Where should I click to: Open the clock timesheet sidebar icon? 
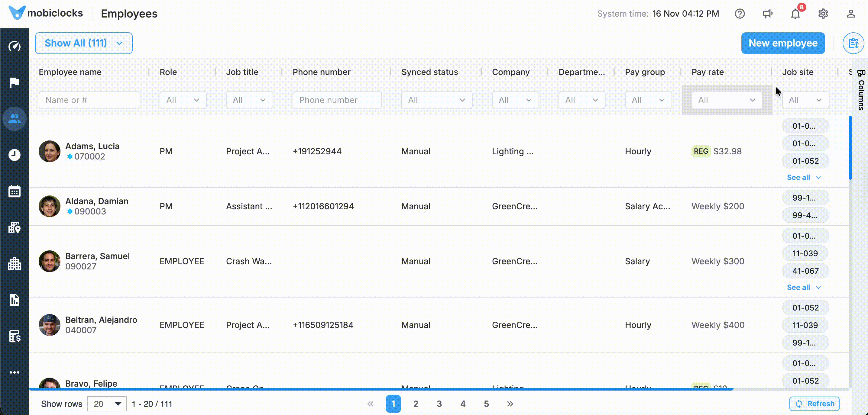[15, 155]
